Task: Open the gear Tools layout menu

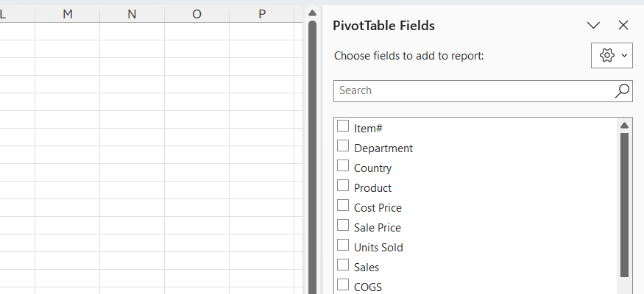Action: click(612, 55)
